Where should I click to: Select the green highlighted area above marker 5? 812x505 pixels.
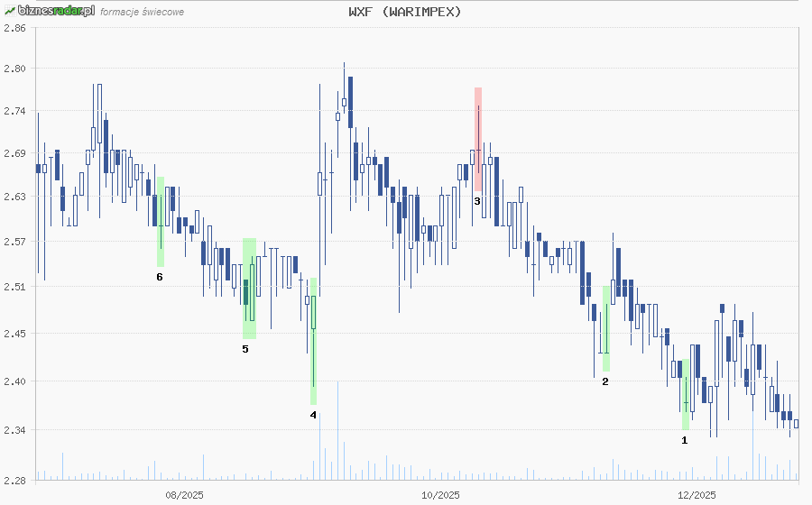click(x=249, y=289)
